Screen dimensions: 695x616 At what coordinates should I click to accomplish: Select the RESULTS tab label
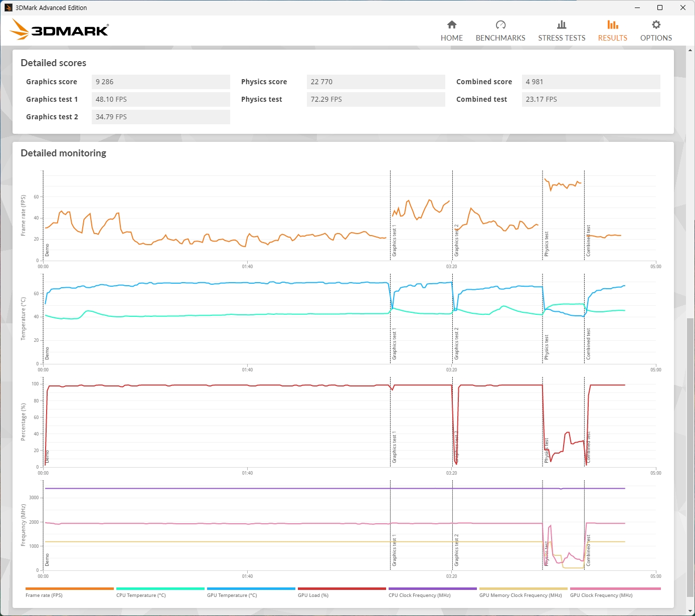pyautogui.click(x=612, y=38)
